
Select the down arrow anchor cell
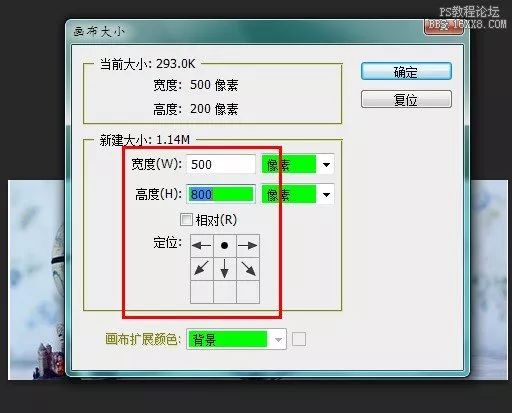point(225,269)
